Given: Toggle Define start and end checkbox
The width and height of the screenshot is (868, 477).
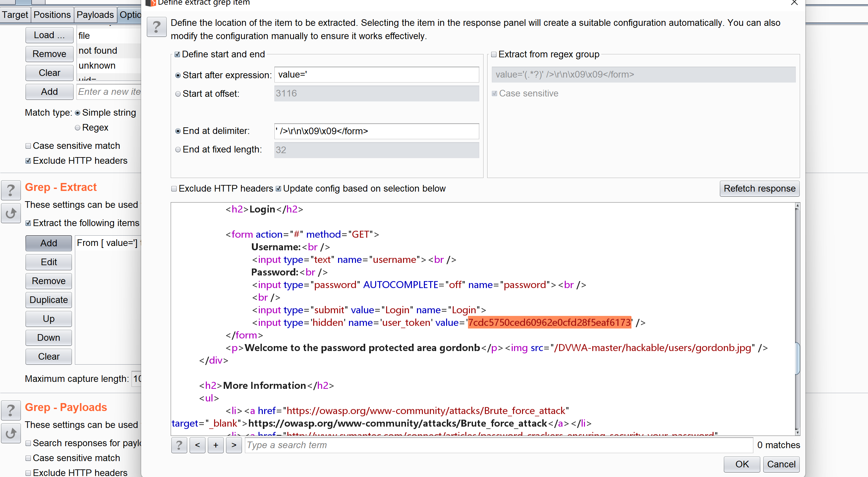Looking at the screenshot, I should [x=177, y=54].
